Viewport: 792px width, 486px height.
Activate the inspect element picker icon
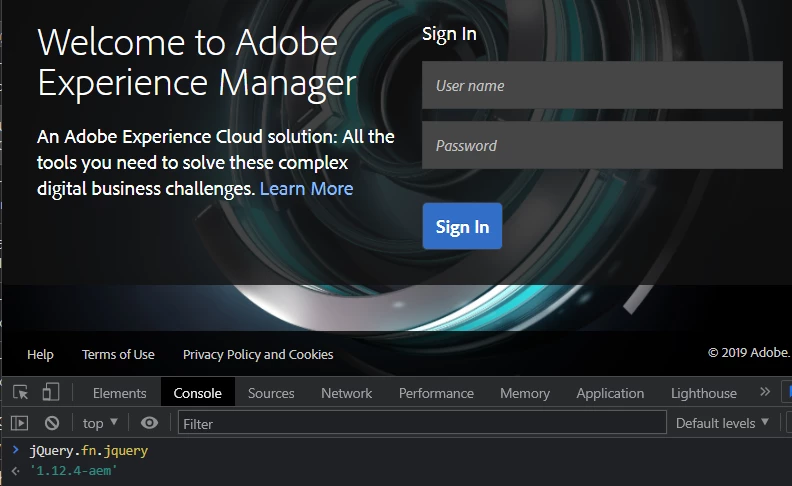click(21, 393)
